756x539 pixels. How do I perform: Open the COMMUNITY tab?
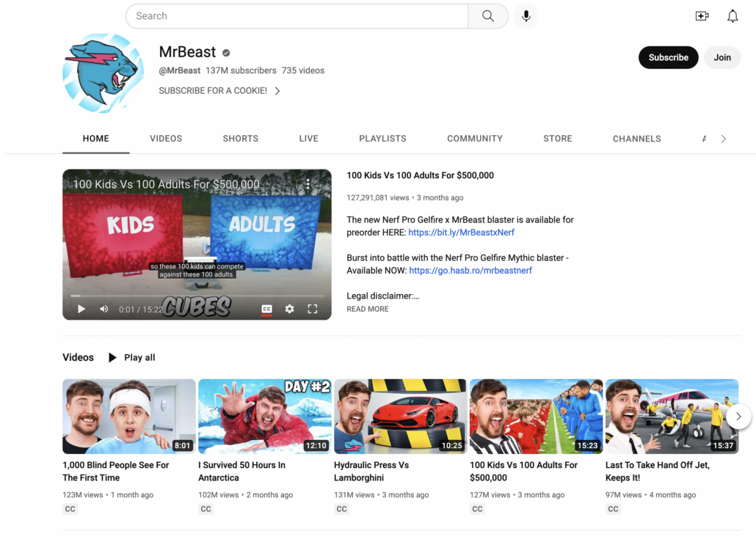[475, 139]
